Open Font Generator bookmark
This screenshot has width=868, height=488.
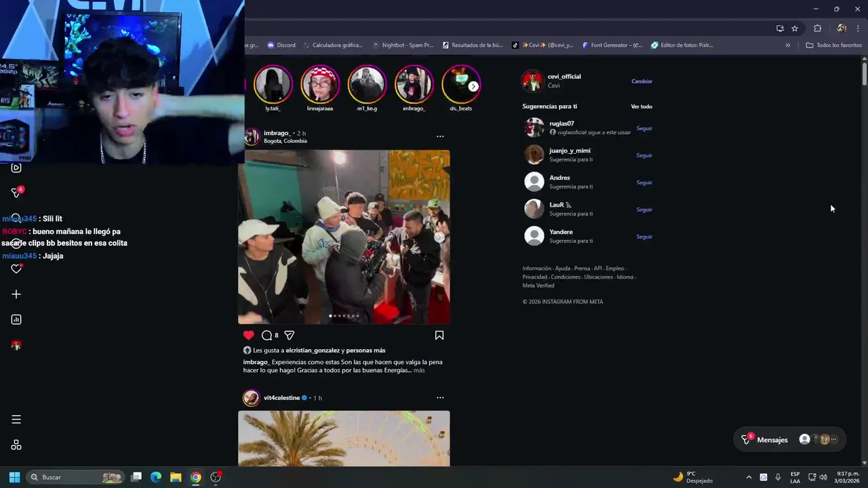coord(612,45)
